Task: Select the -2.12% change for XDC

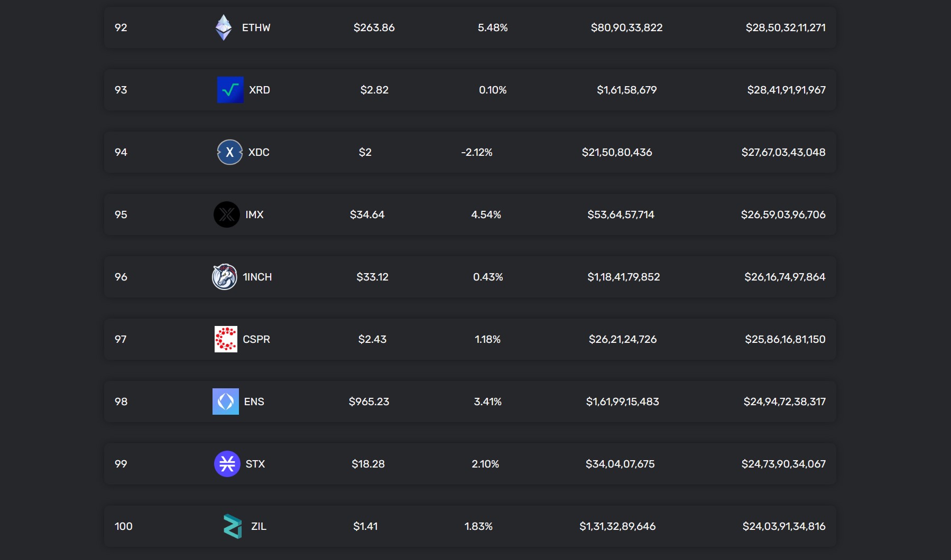Action: point(477,152)
